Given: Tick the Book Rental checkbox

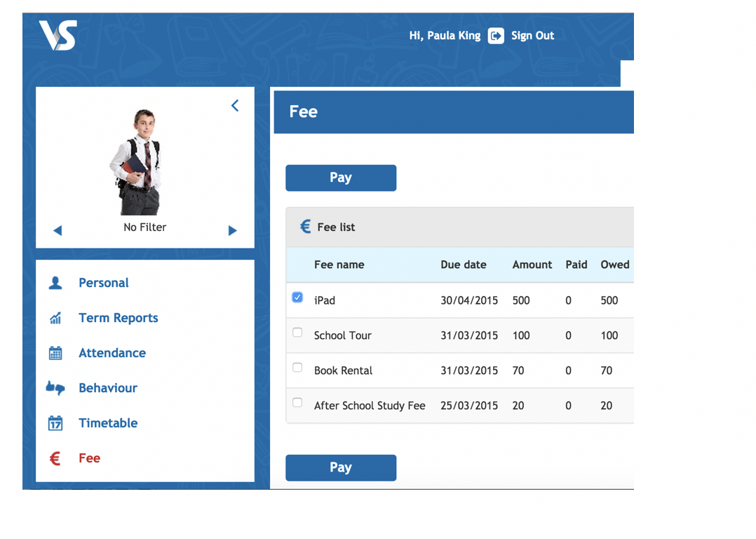Looking at the screenshot, I should [x=297, y=368].
